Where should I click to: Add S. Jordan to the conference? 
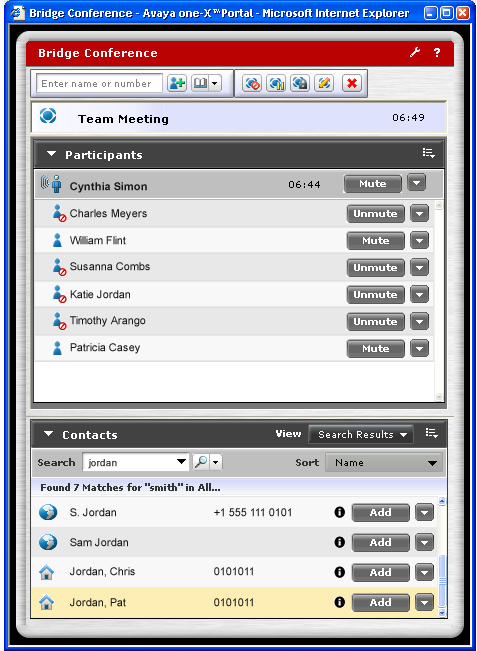click(x=380, y=513)
